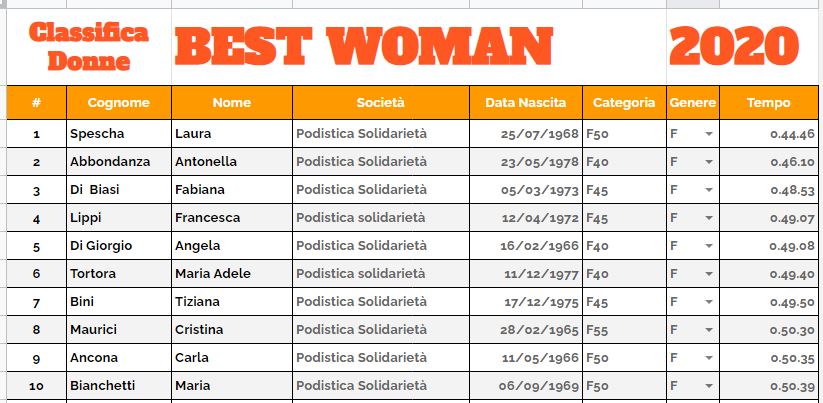
Task: Open Genere dropdown in Di Giorgio row
Action: (x=709, y=246)
